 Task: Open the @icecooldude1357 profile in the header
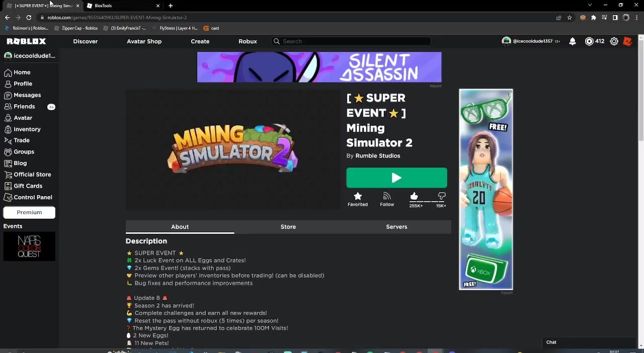(x=528, y=41)
